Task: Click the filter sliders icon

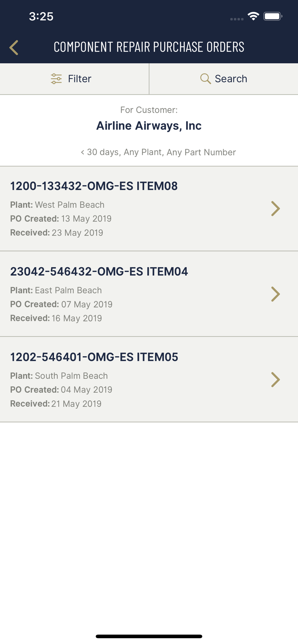Action: (x=56, y=79)
